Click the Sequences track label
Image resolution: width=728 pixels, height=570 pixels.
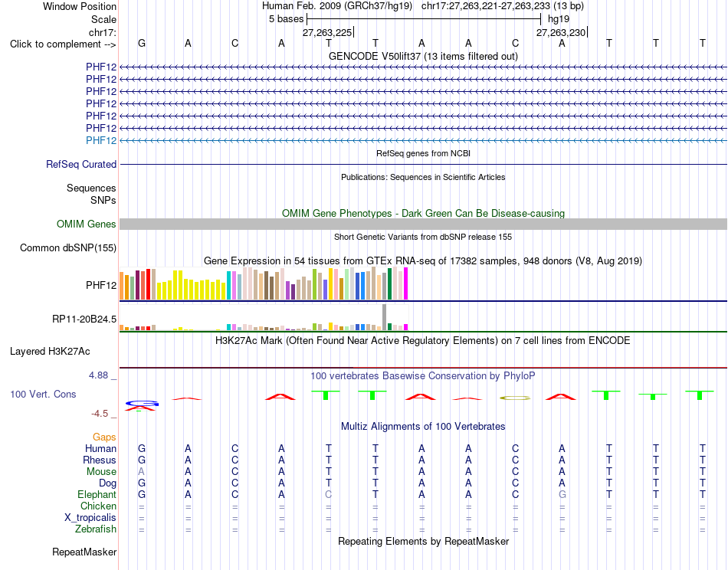pos(91,188)
